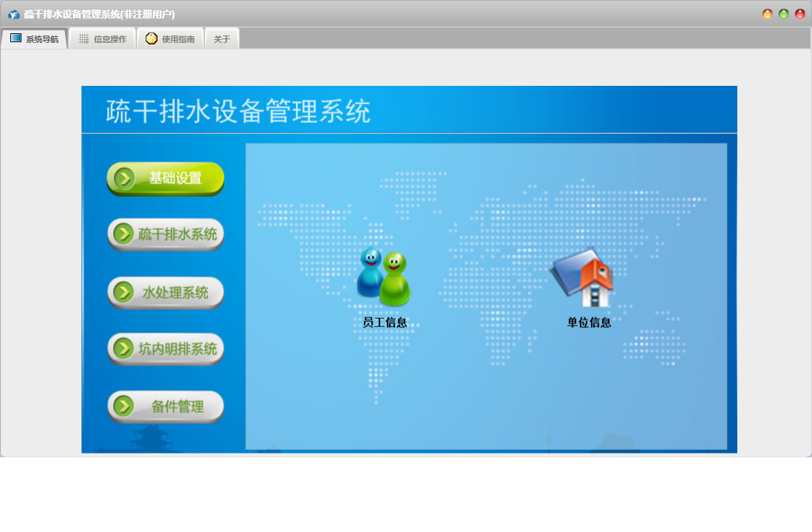Click the yellow icon on 使用指南 tab

(151, 38)
